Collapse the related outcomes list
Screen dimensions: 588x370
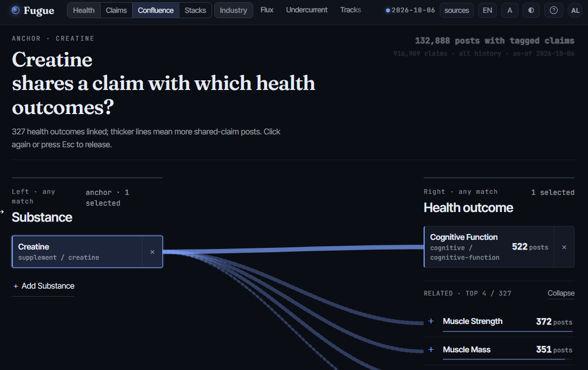561,293
